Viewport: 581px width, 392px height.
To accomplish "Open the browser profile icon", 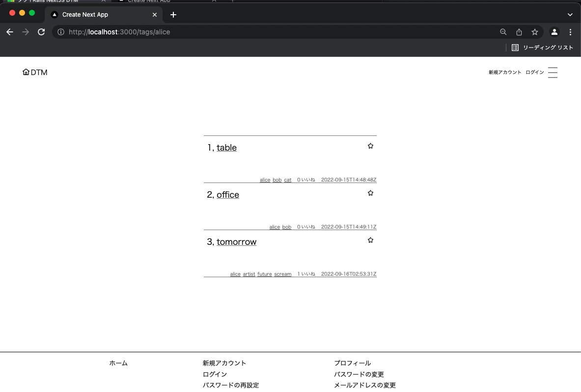I will tap(554, 32).
